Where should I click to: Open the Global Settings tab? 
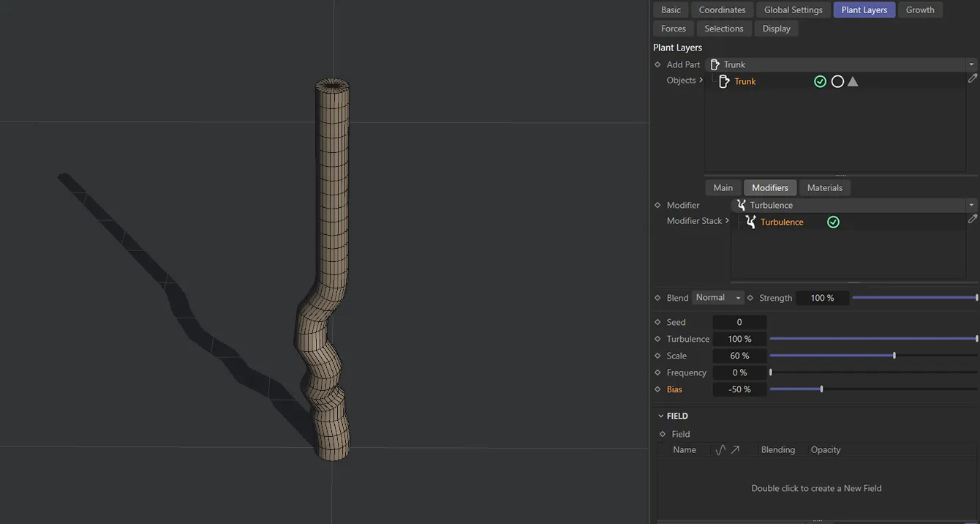(x=793, y=10)
